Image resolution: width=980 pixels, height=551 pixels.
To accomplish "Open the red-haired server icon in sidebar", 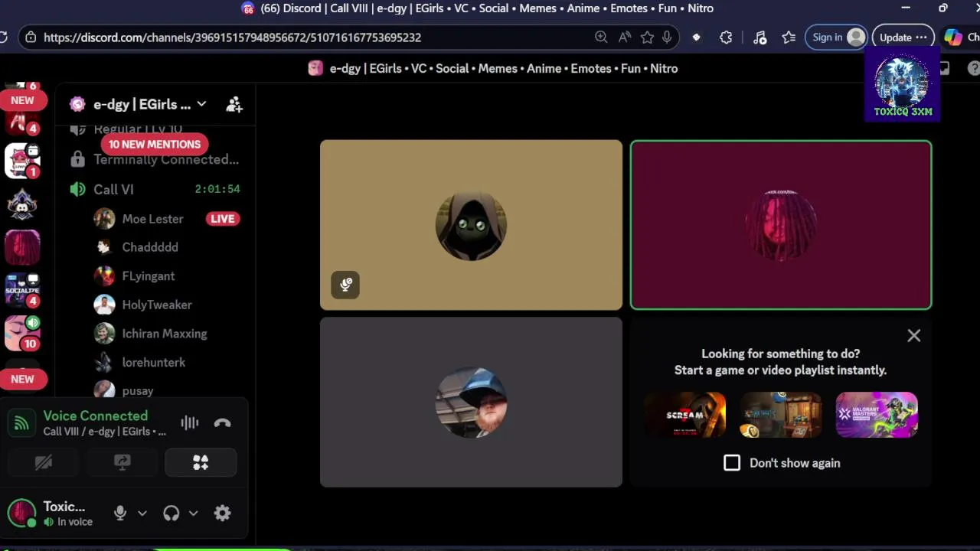I will pyautogui.click(x=22, y=248).
